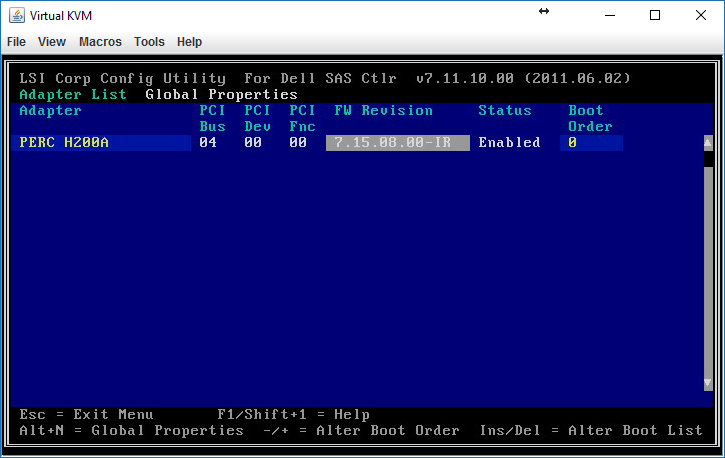The width and height of the screenshot is (725, 458).
Task: Click the '-/+ = Alter Boot Order' hint
Action: (x=361, y=430)
